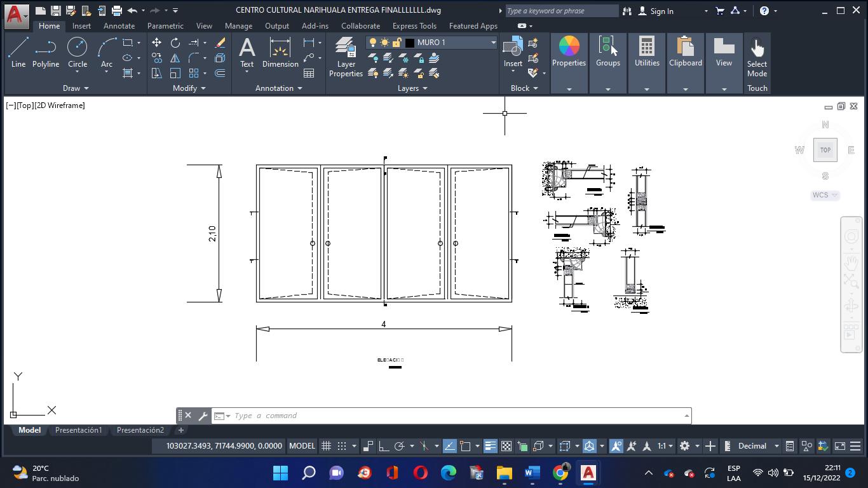This screenshot has height=488, width=868.
Task: Switch to the Annotate ribbon tab
Action: [x=119, y=26]
